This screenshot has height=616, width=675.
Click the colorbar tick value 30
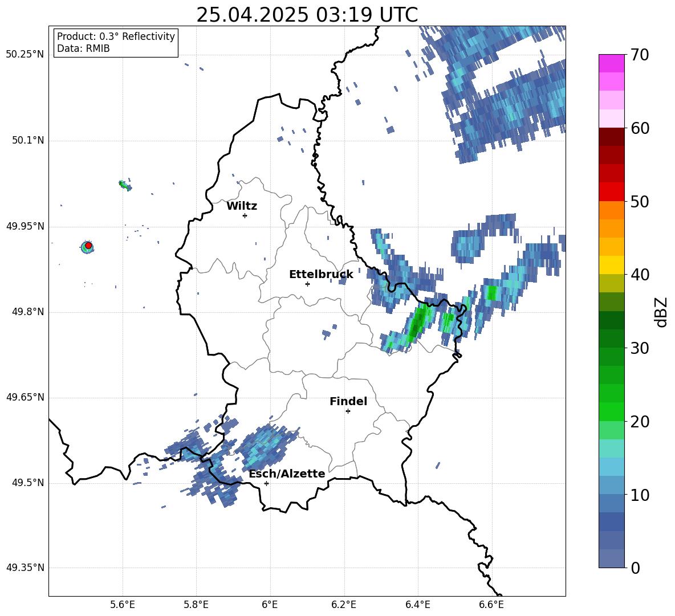pyautogui.click(x=640, y=348)
